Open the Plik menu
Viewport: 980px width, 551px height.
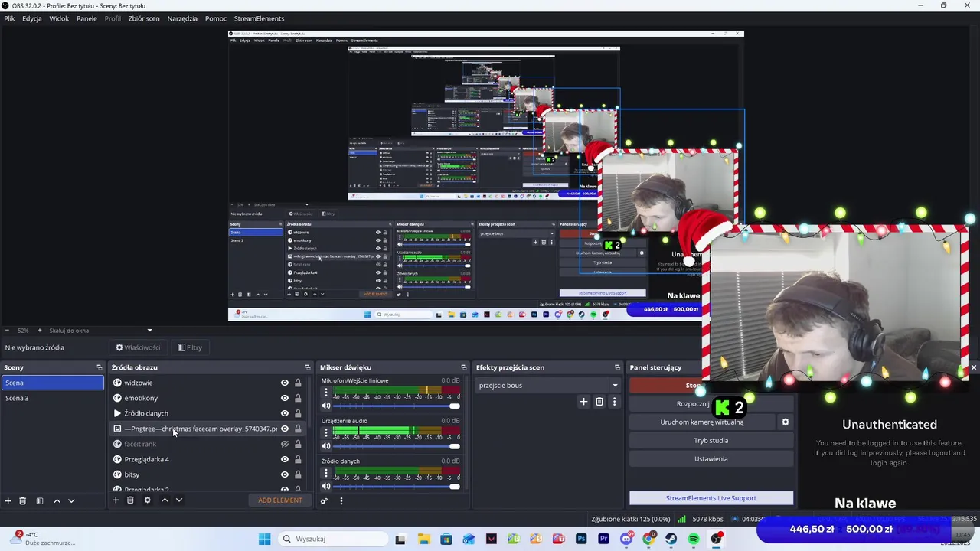tap(9, 18)
